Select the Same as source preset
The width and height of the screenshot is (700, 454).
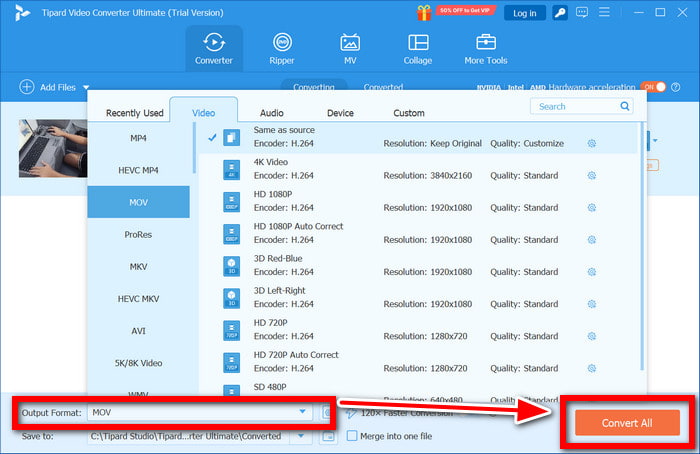click(418, 137)
